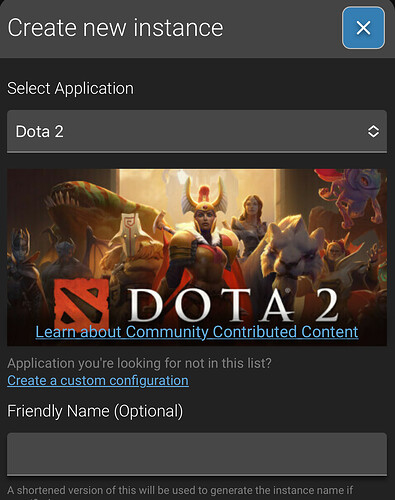
Task: Click the Dota 2 banner artwork
Action: (x=197, y=257)
